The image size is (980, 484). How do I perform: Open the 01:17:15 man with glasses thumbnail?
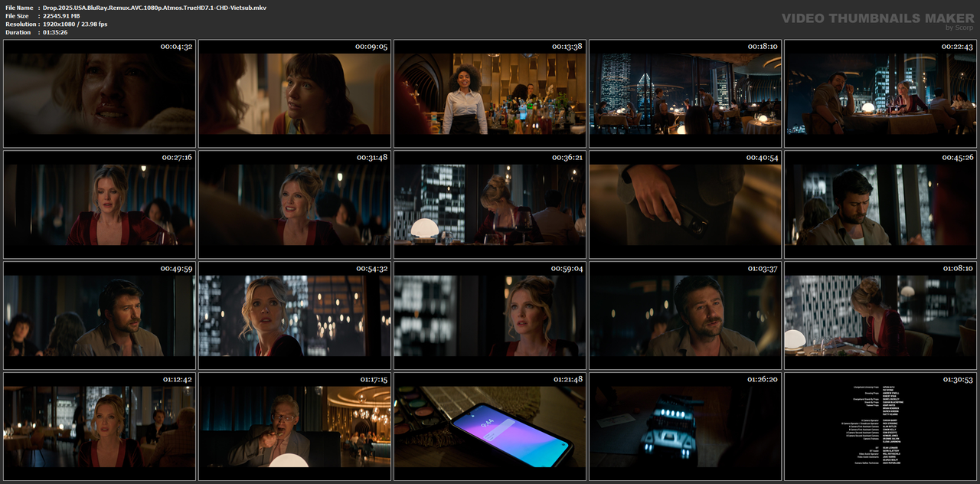tap(295, 427)
